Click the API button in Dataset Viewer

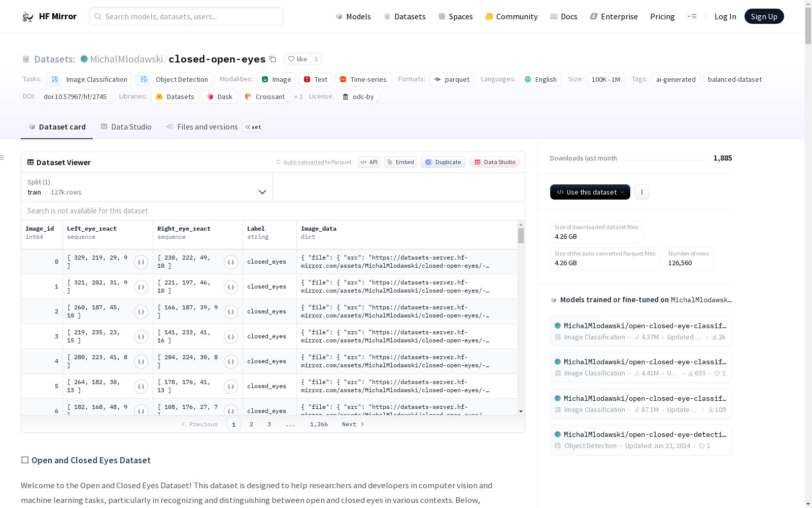coord(369,162)
